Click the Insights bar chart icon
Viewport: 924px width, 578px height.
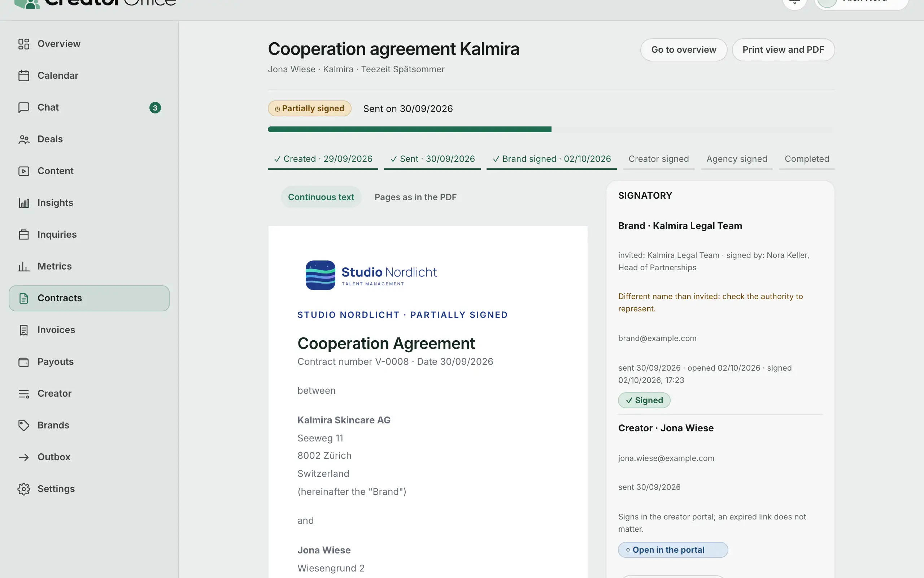24,203
